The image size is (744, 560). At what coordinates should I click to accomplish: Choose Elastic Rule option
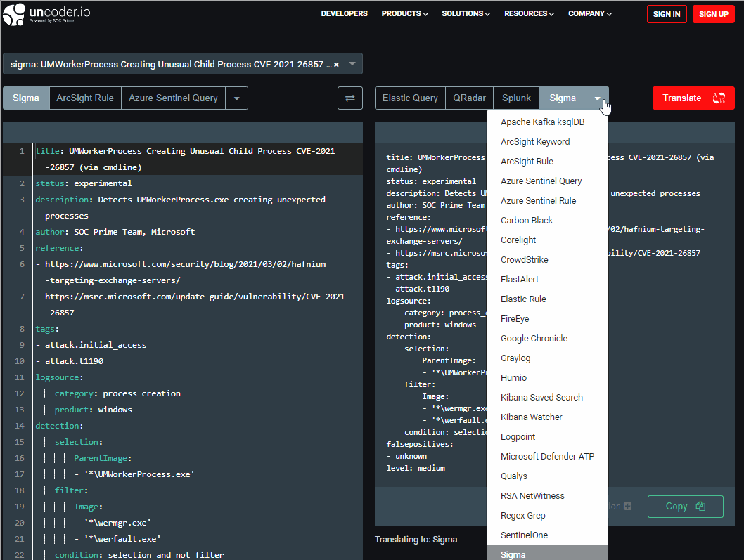click(548, 299)
